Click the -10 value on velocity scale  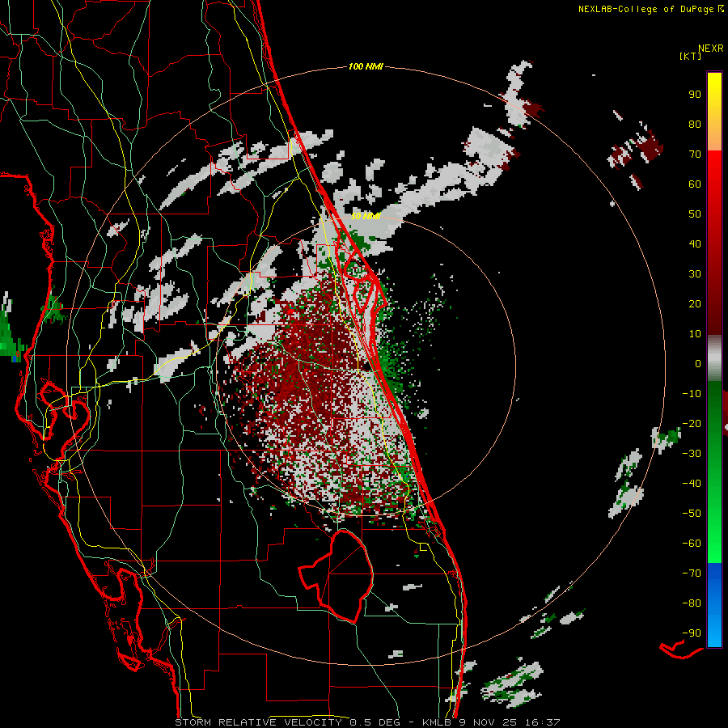(x=692, y=394)
